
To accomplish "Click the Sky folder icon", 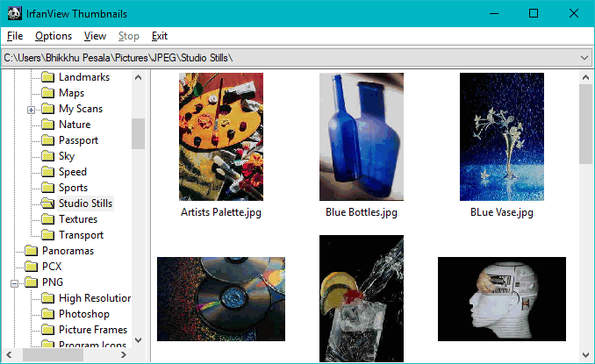I will 47,156.
